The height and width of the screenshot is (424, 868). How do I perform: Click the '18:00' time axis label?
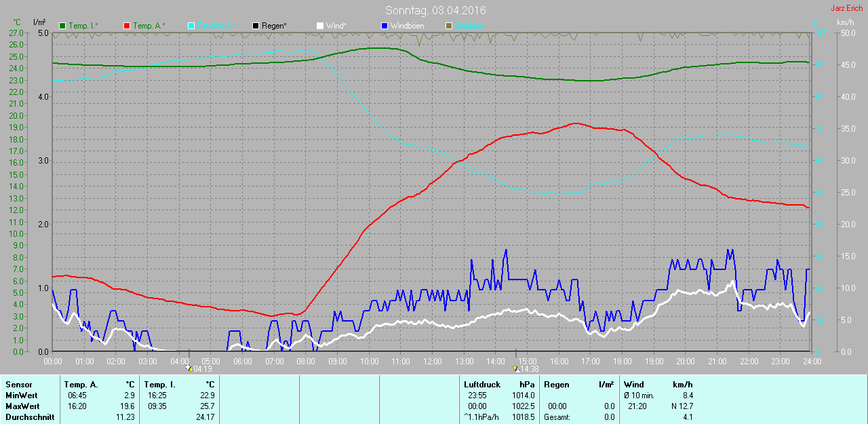point(622,361)
